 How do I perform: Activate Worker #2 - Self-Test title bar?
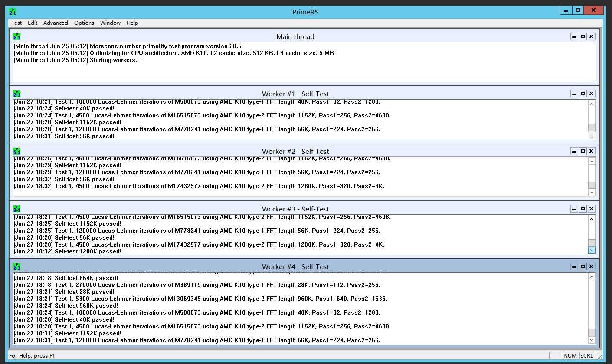tap(295, 151)
